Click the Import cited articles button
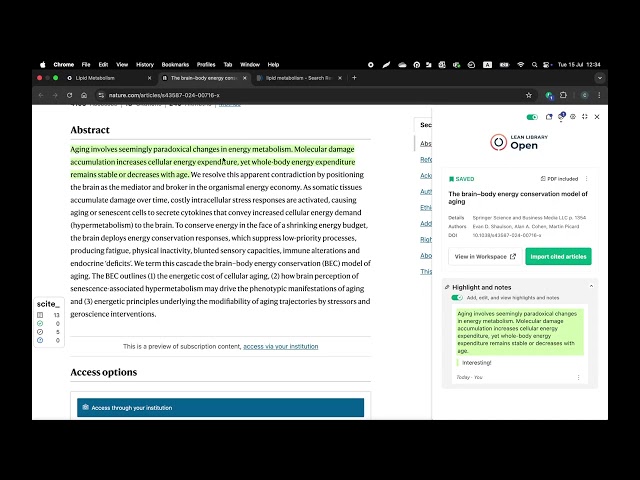 click(558, 256)
